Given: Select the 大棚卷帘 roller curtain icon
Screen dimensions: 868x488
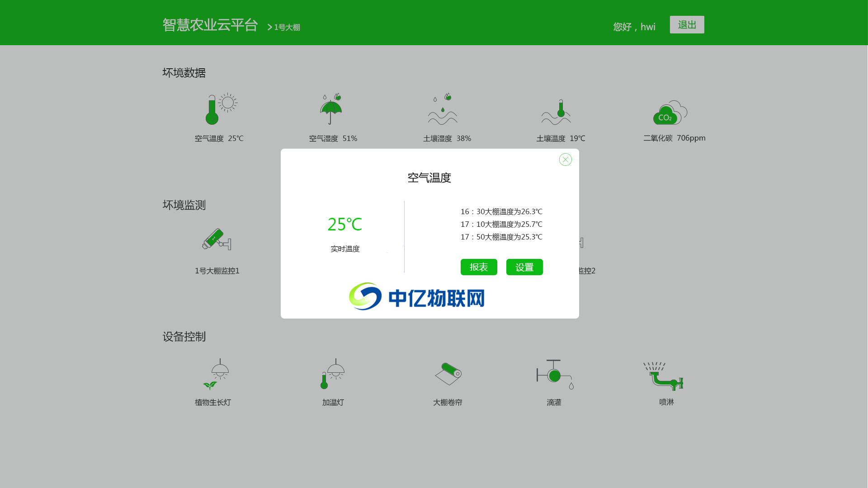Looking at the screenshot, I should pyautogui.click(x=448, y=373).
